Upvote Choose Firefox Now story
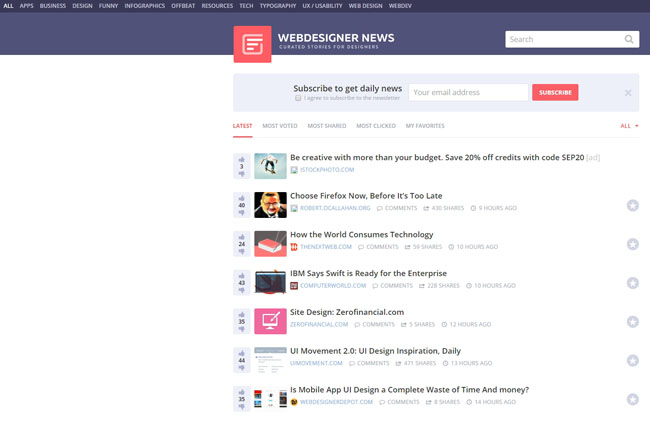The width and height of the screenshot is (650, 422). coord(242,198)
